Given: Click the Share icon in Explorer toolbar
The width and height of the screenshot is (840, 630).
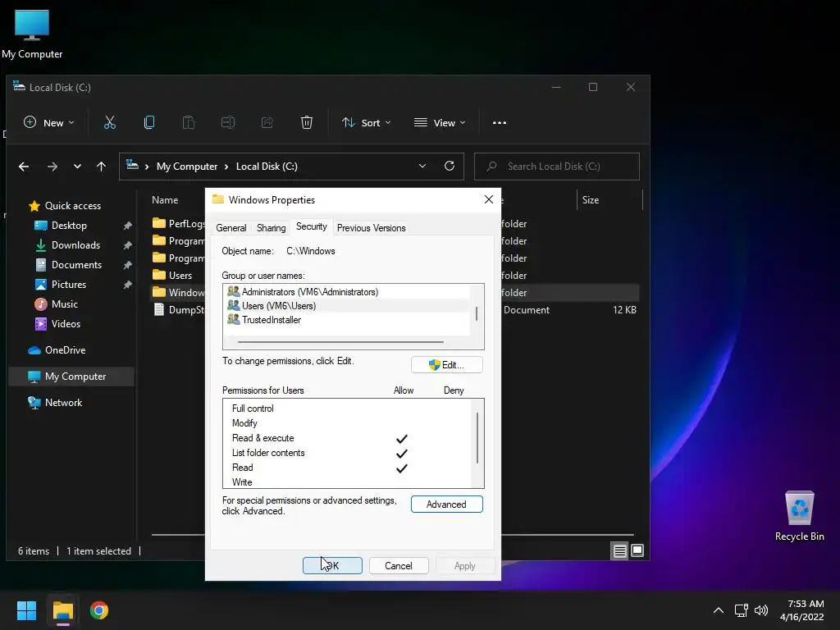Looking at the screenshot, I should [267, 123].
